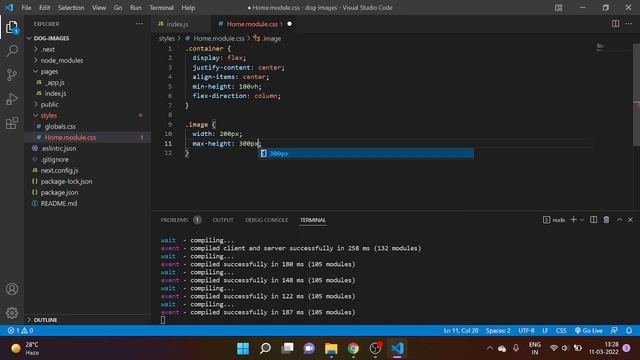Open next.config.js in the explorer
Image resolution: width=640 pixels, height=360 pixels.
coord(59,170)
